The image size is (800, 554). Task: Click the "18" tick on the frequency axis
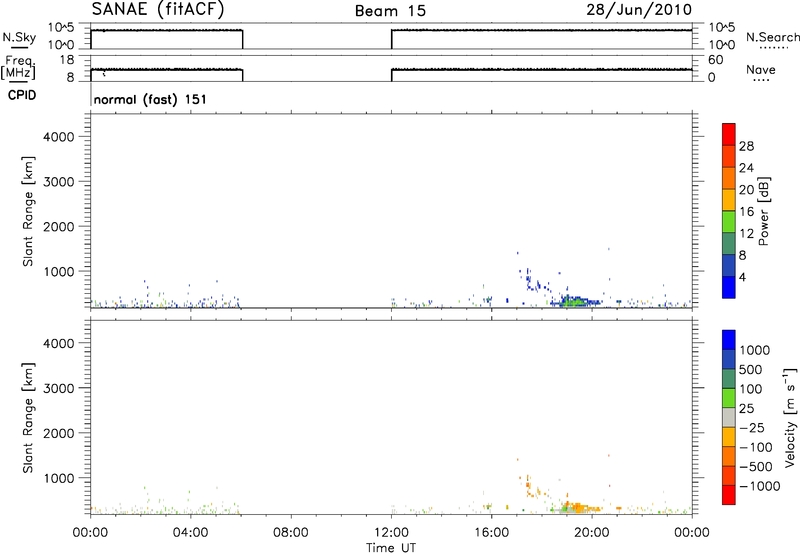tap(67, 60)
